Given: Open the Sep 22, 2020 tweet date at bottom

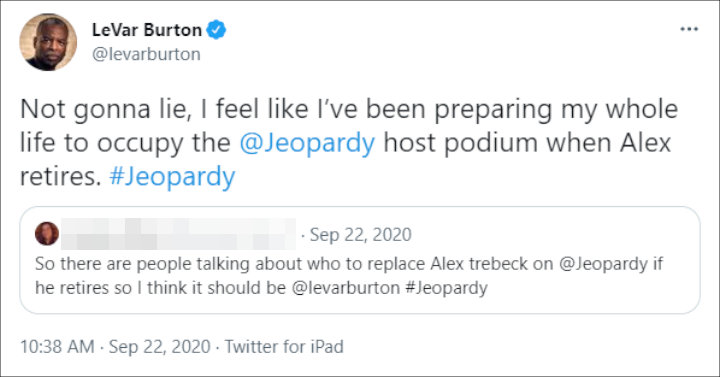Looking at the screenshot, I should (159, 347).
